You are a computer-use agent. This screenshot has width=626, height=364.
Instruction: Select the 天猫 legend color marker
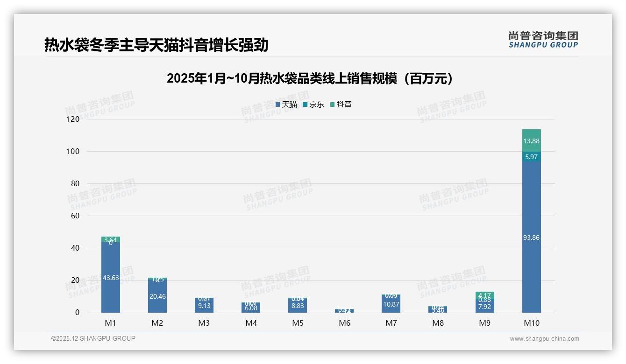pos(277,105)
